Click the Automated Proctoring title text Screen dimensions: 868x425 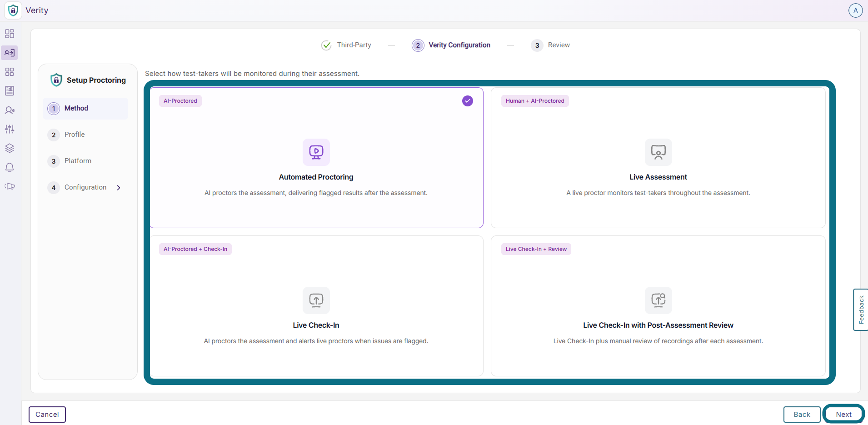[316, 177]
